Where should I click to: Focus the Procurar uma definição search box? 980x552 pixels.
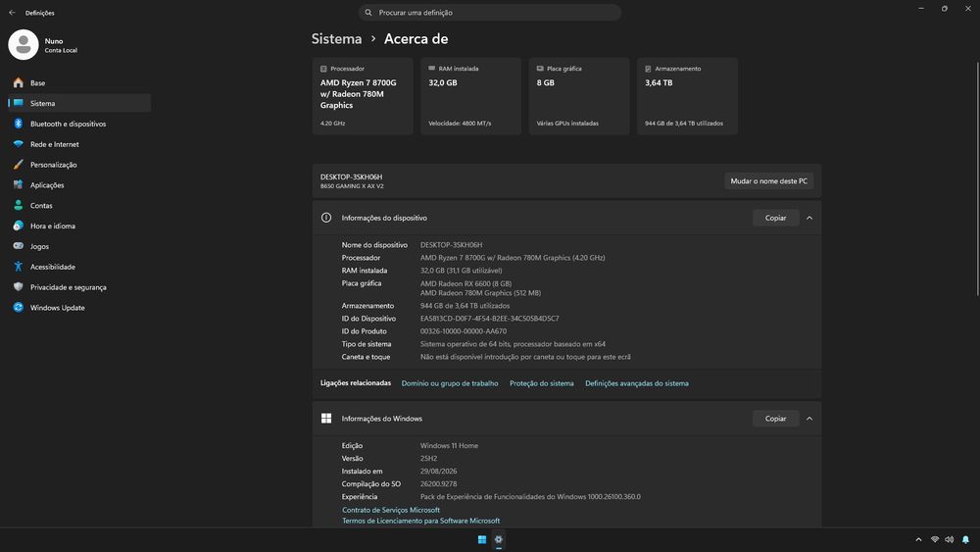pyautogui.click(x=489, y=13)
